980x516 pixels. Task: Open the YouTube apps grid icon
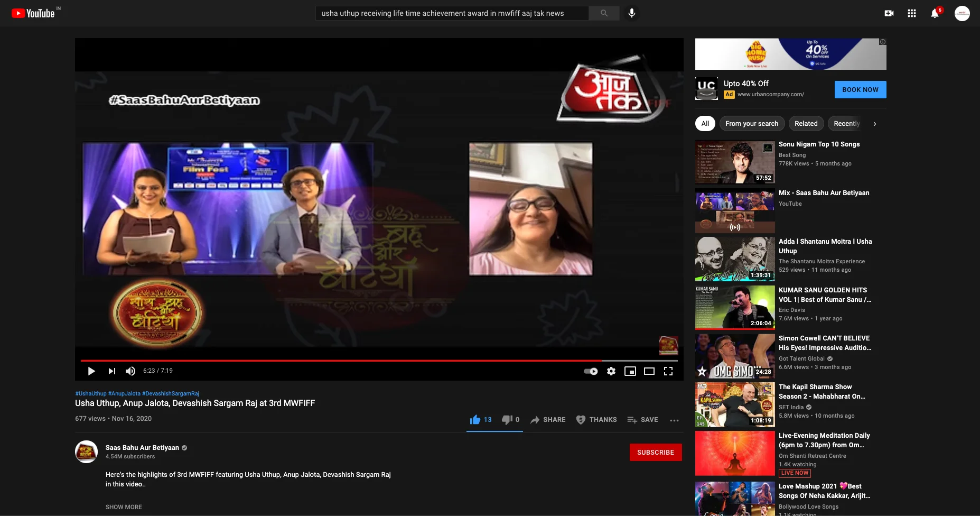pyautogui.click(x=912, y=13)
